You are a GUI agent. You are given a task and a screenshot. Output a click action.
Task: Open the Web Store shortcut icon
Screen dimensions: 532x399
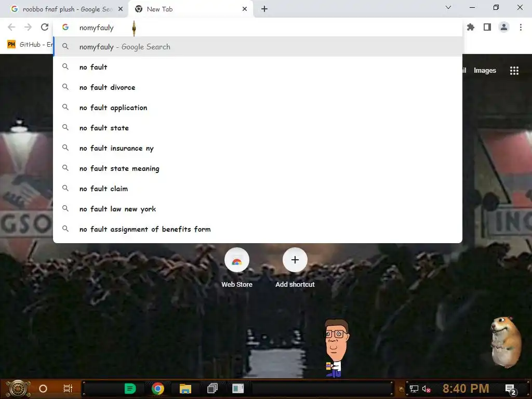(237, 260)
